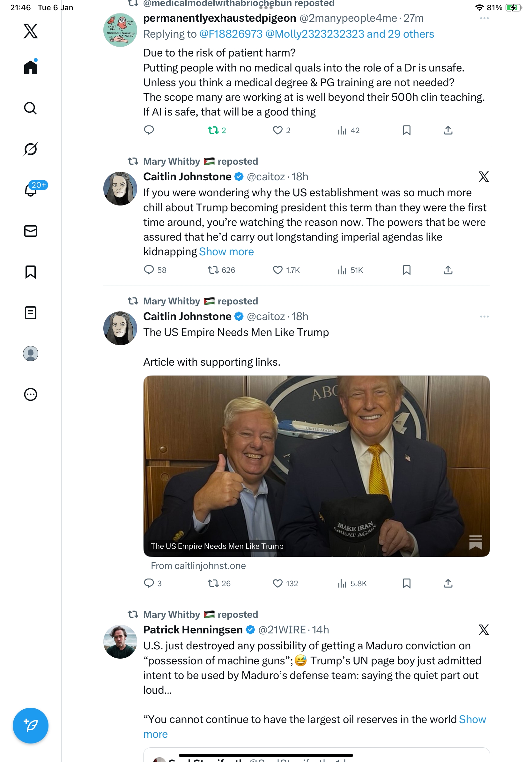Open Notifications bell with 20+ badge

(x=31, y=190)
